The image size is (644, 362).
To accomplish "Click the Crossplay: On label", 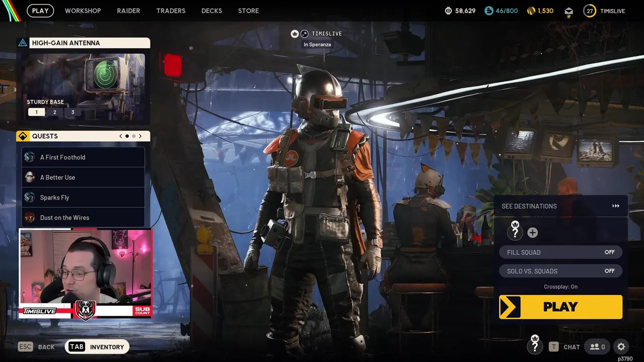I will (x=560, y=287).
